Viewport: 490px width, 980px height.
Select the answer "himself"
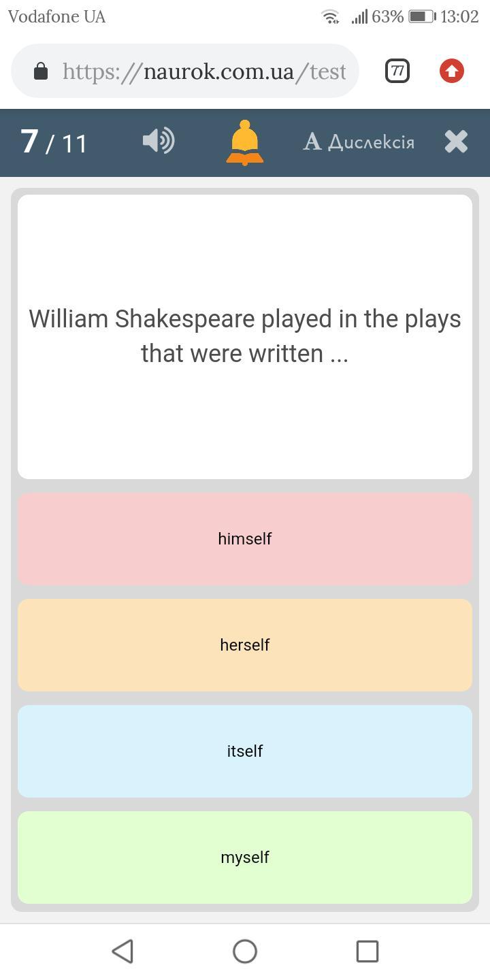pyautogui.click(x=245, y=539)
